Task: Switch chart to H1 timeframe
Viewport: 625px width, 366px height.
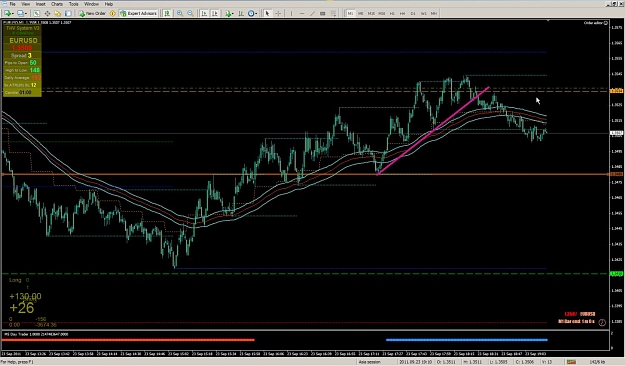Action: tap(392, 14)
